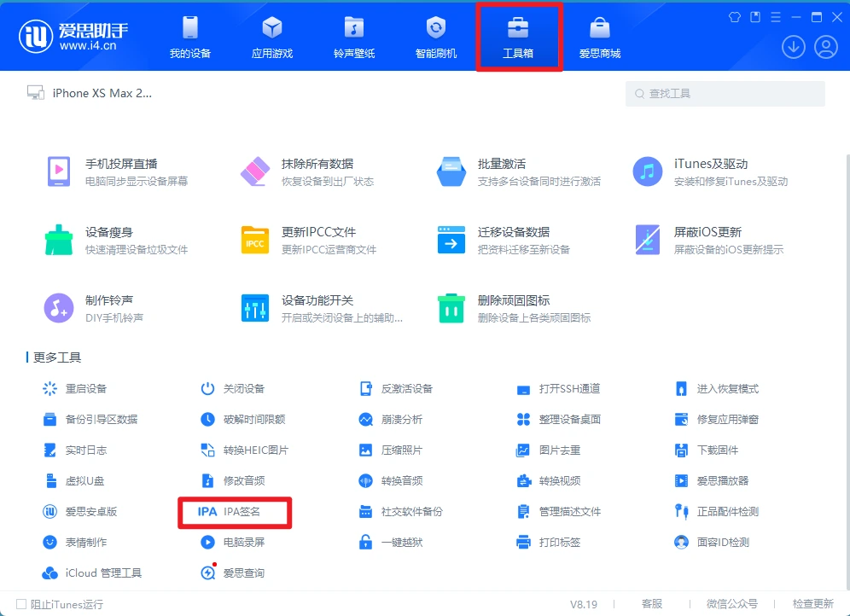The width and height of the screenshot is (850, 616).
Task: Open the download manager icon
Action: [793, 47]
